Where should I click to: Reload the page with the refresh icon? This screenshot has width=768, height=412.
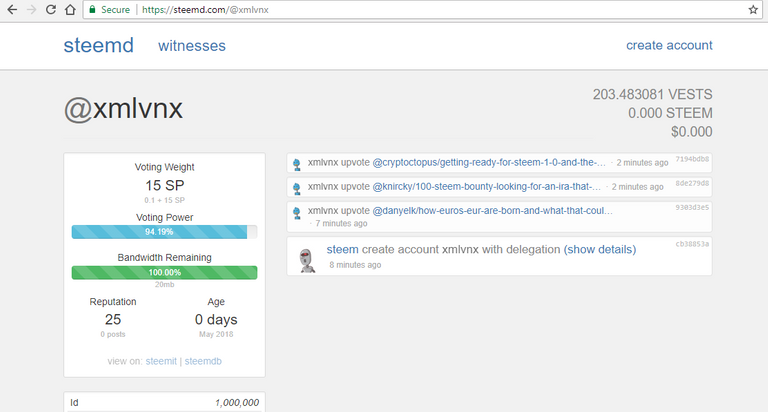(50, 9)
